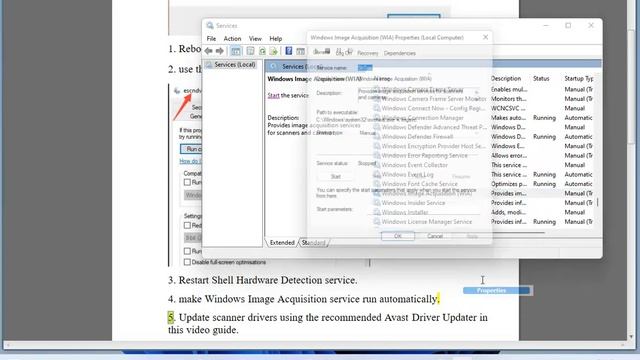Select Services (Local) in the console tree
The width and height of the screenshot is (640, 360).
231,64
